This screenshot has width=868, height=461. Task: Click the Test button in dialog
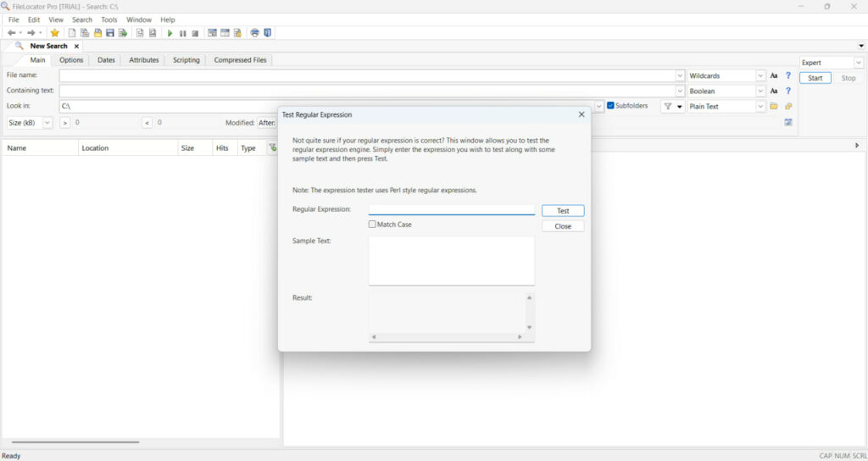click(x=563, y=211)
